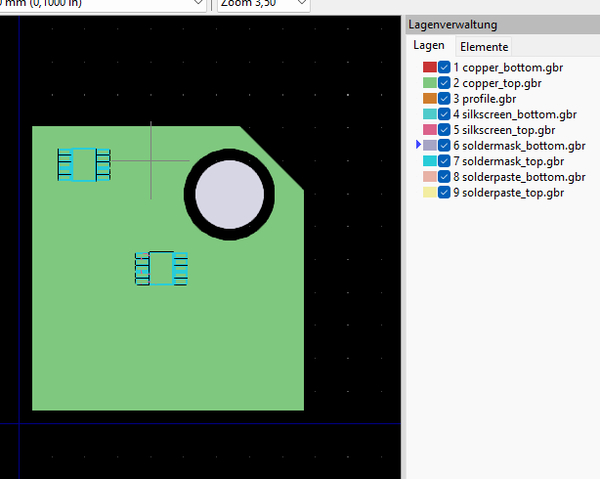Click the upper-left IC footprint on the board
This screenshot has height=479, width=600.
[84, 165]
